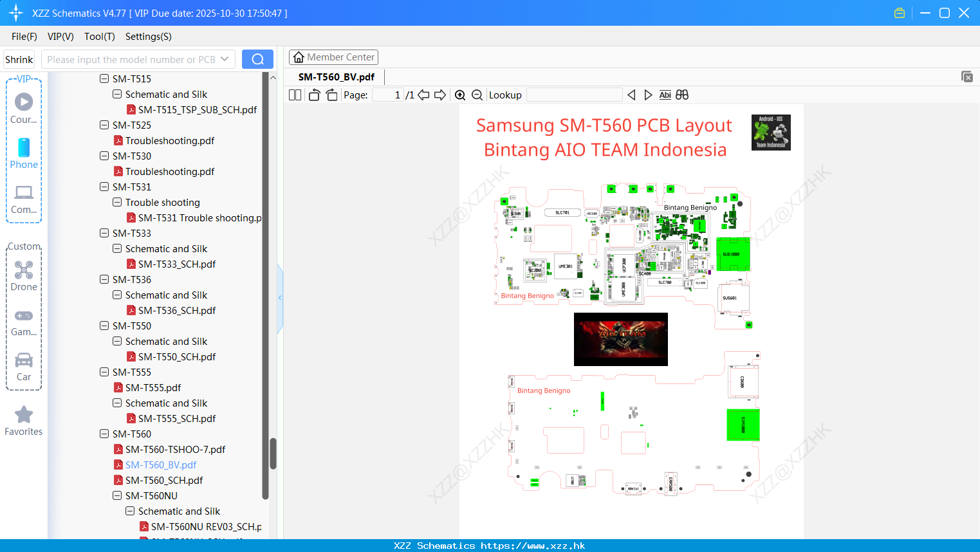Viewport: 980px width, 552px height.
Task: Click the sidebar collapse handle
Action: (x=280, y=297)
